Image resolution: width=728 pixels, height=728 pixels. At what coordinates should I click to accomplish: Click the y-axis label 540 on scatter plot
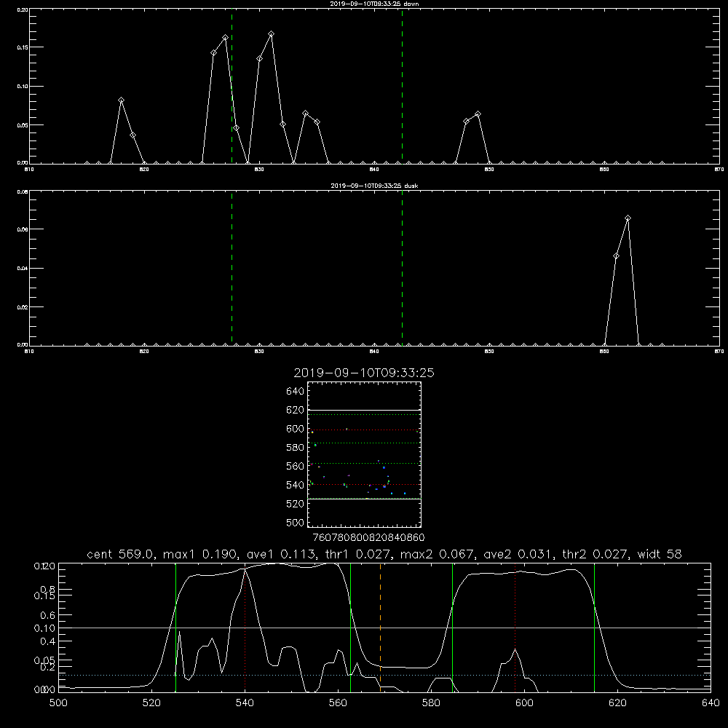coord(296,485)
